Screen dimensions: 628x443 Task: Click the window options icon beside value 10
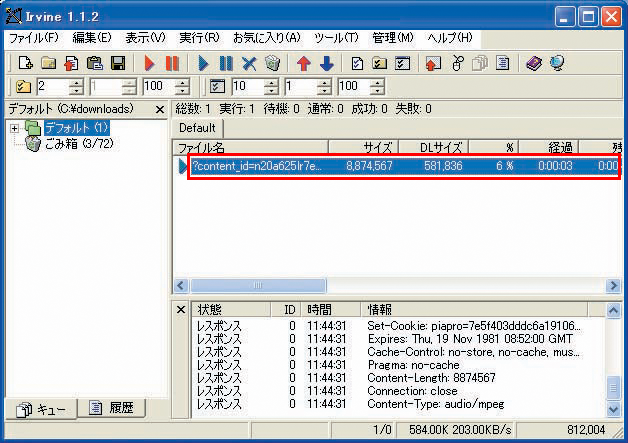(x=217, y=86)
